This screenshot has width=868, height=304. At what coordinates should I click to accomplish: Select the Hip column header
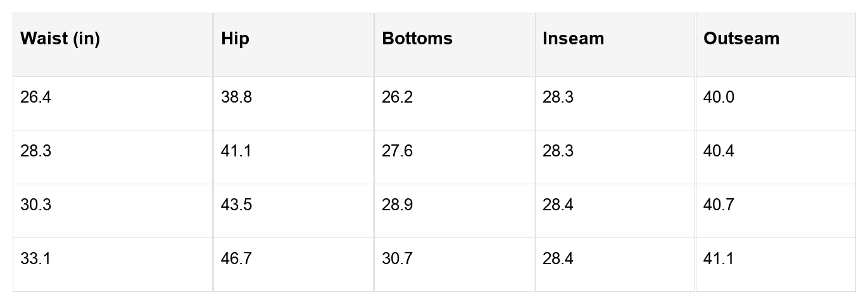[x=236, y=39]
